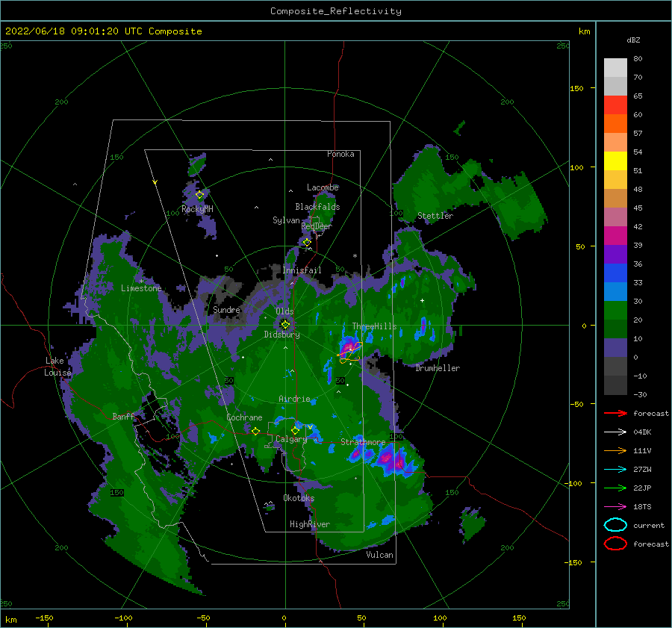Click the yellow diamond marker above Calgary
672x628 pixels.
click(295, 430)
